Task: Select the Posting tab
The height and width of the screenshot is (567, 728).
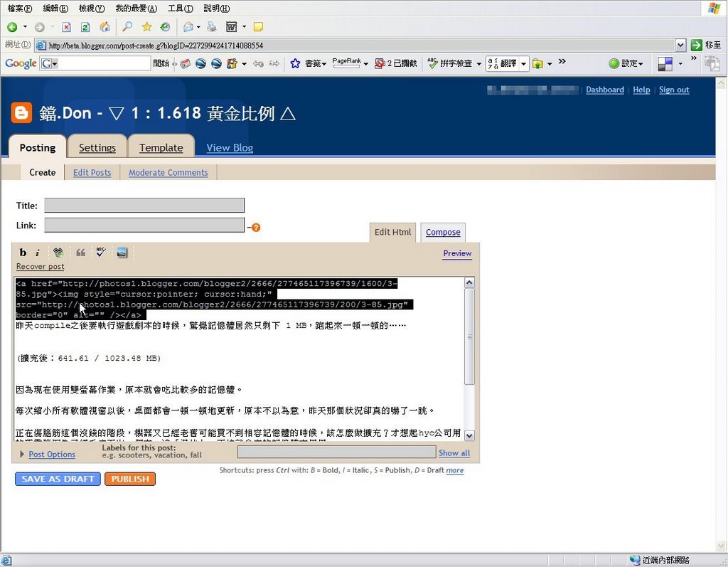Action: (38, 147)
